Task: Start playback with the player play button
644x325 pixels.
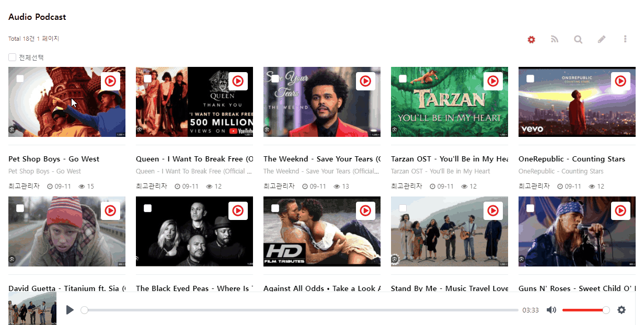Action: pyautogui.click(x=70, y=310)
